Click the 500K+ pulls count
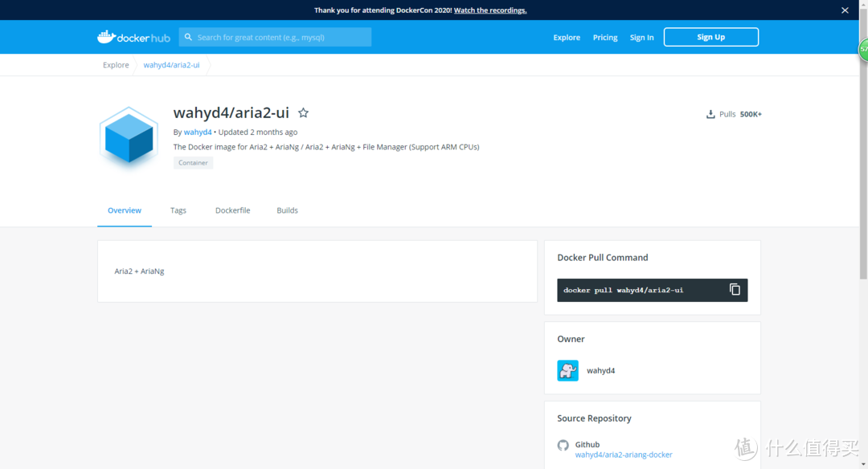The height and width of the screenshot is (469, 868). 751,115
